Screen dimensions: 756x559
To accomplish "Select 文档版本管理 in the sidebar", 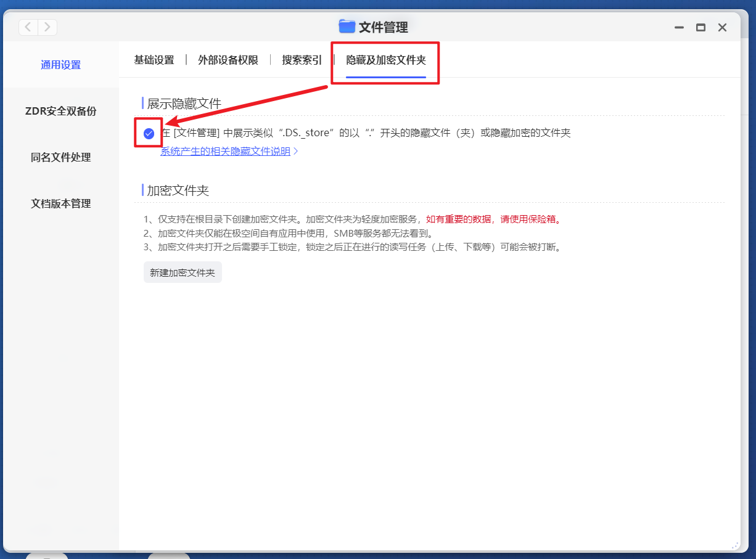I will pos(60,203).
